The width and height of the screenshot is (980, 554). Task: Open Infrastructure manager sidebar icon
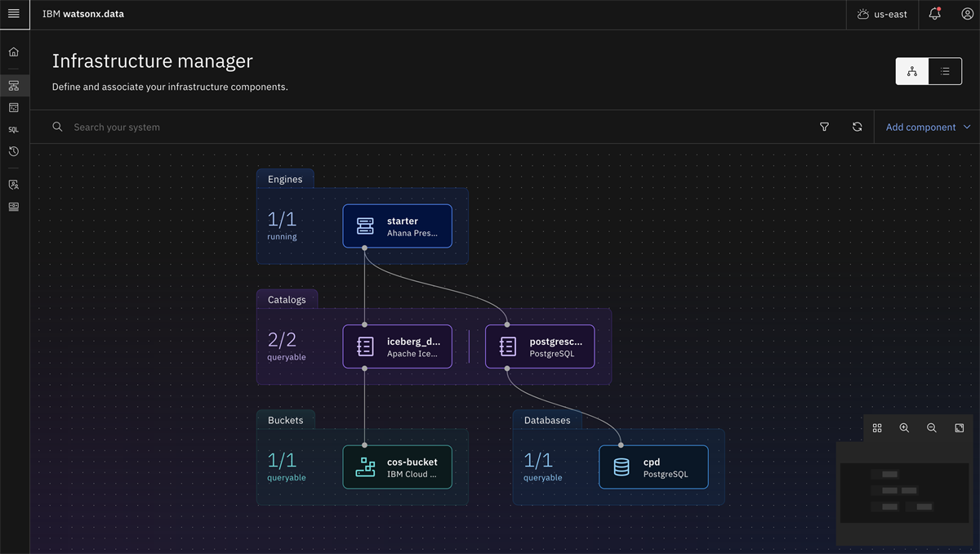tap(14, 85)
